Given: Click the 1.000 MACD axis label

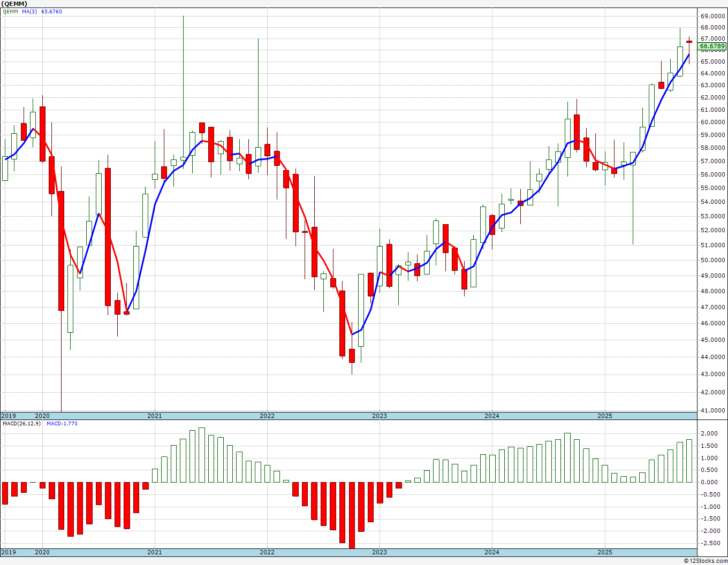Looking at the screenshot, I should [709, 458].
